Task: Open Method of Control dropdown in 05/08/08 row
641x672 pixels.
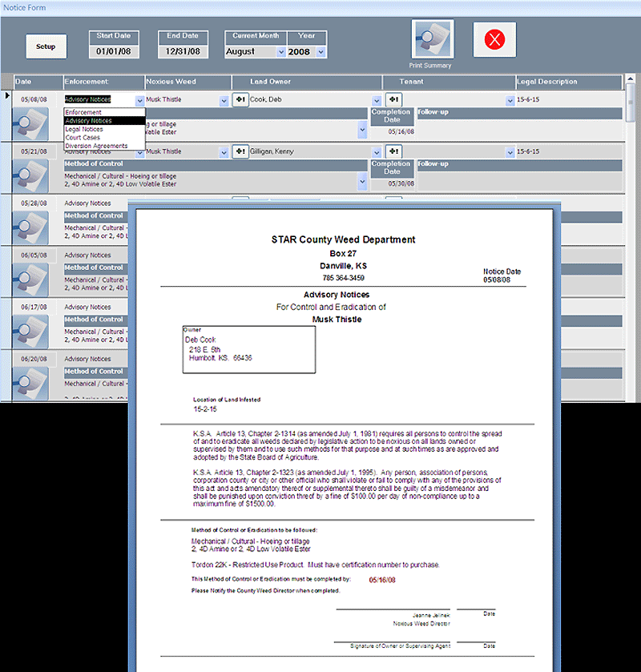Action: point(362,130)
